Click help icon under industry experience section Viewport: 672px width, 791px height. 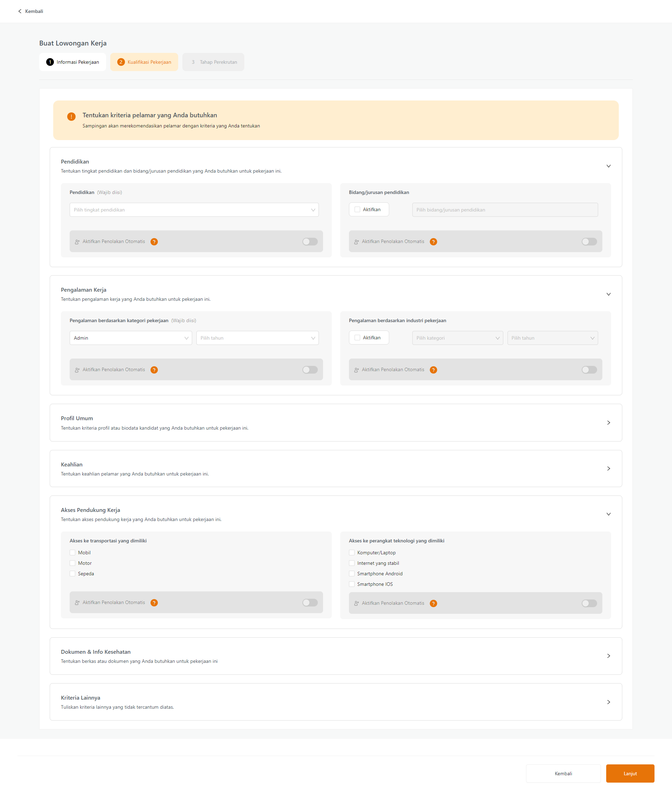pos(433,370)
